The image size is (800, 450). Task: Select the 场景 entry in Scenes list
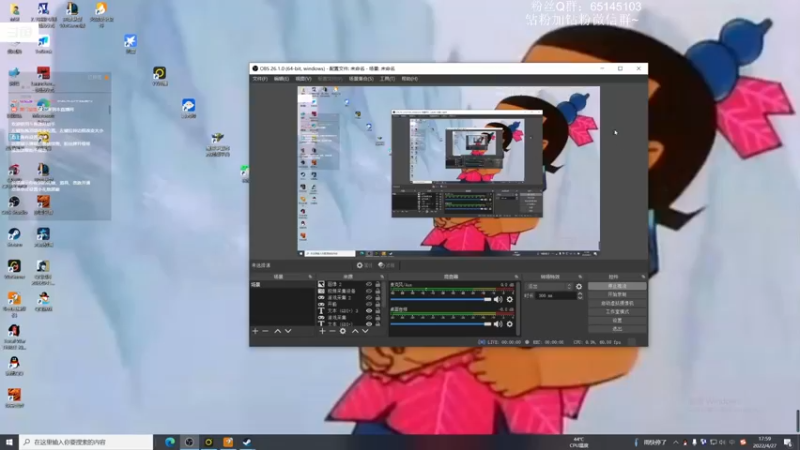(x=282, y=284)
